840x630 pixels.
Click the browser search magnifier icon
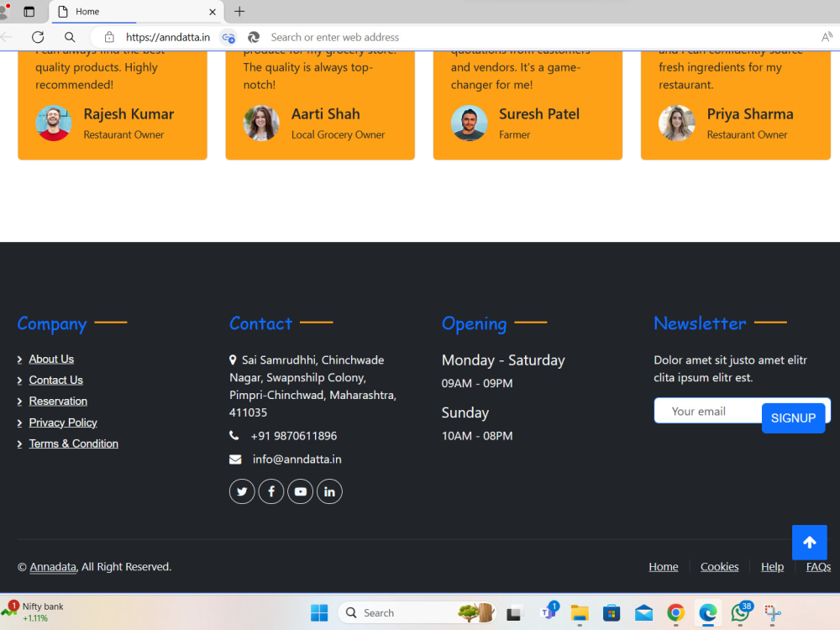pyautogui.click(x=70, y=37)
